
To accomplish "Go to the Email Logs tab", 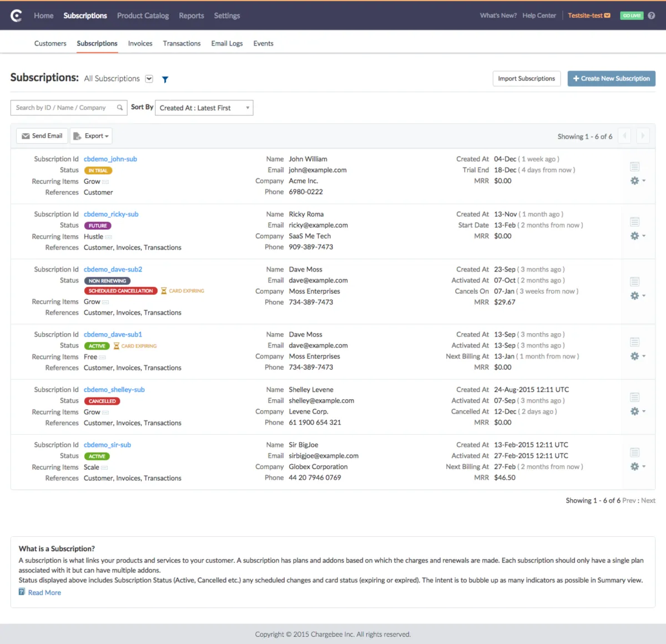I will pos(226,43).
